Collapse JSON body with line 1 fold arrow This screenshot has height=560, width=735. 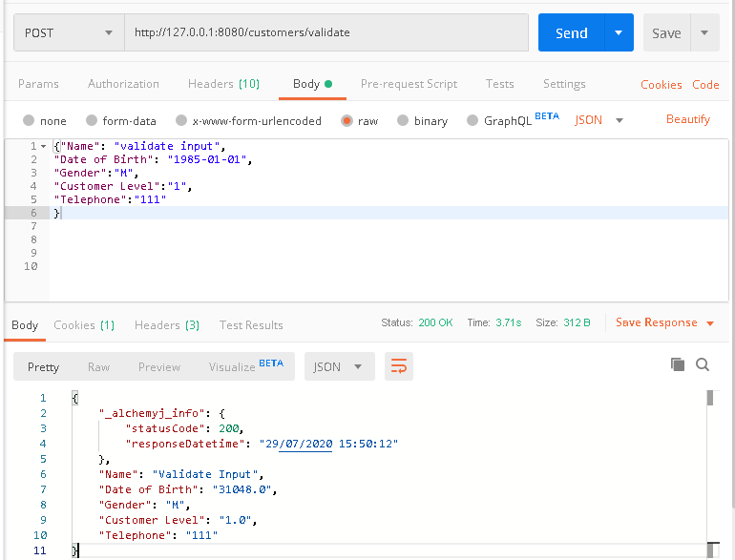pos(43,146)
